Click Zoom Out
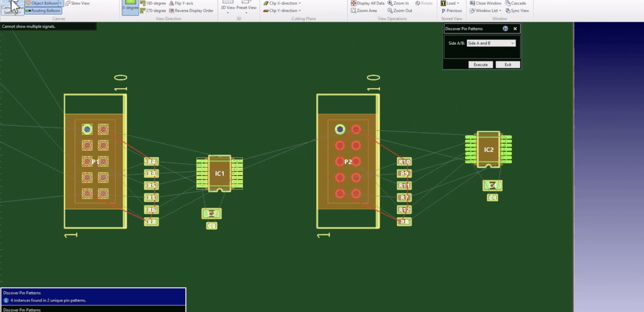This screenshot has height=312, width=644. click(x=400, y=11)
